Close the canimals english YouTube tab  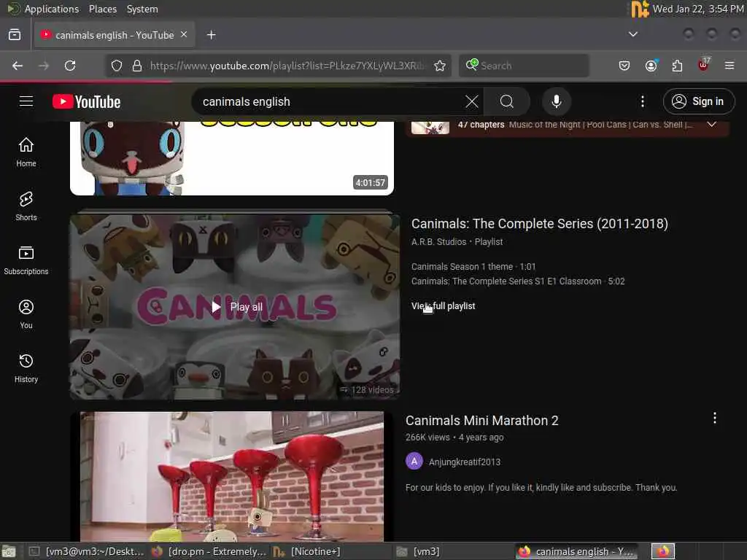[x=184, y=35]
